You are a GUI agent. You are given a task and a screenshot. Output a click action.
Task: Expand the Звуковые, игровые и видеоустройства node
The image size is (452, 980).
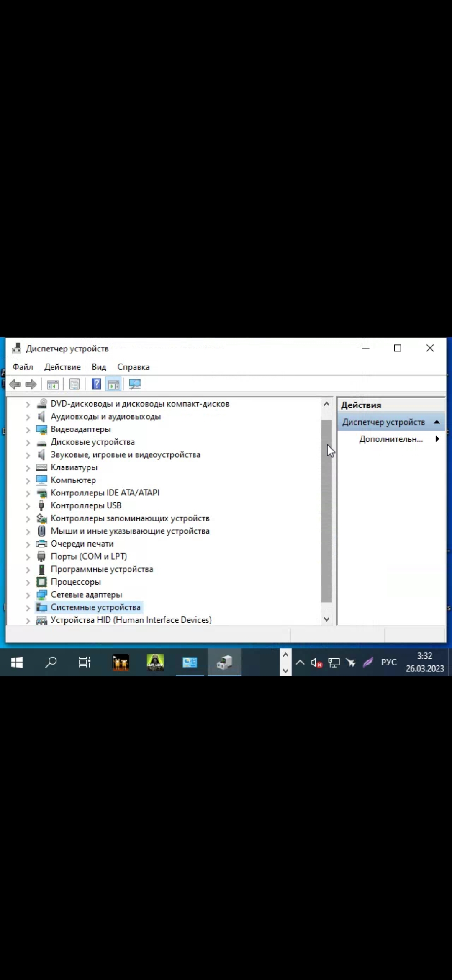click(28, 455)
